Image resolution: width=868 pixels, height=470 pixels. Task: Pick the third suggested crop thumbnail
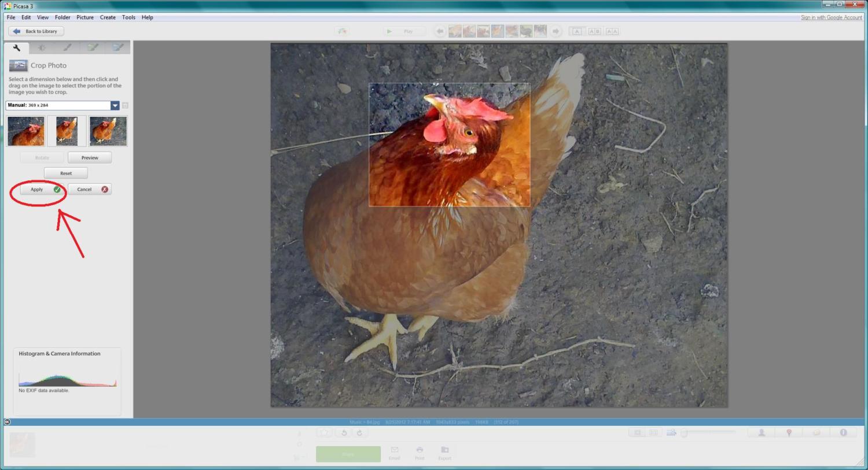coord(108,131)
